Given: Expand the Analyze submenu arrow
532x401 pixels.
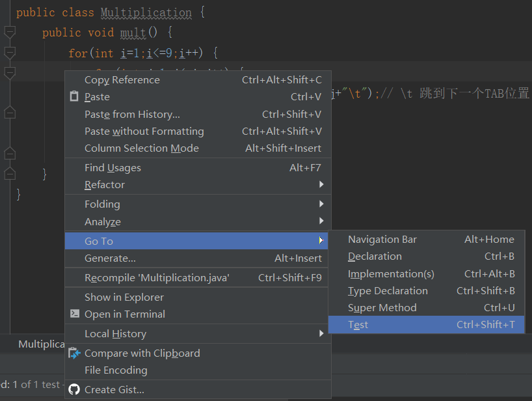Looking at the screenshot, I should (321, 221).
